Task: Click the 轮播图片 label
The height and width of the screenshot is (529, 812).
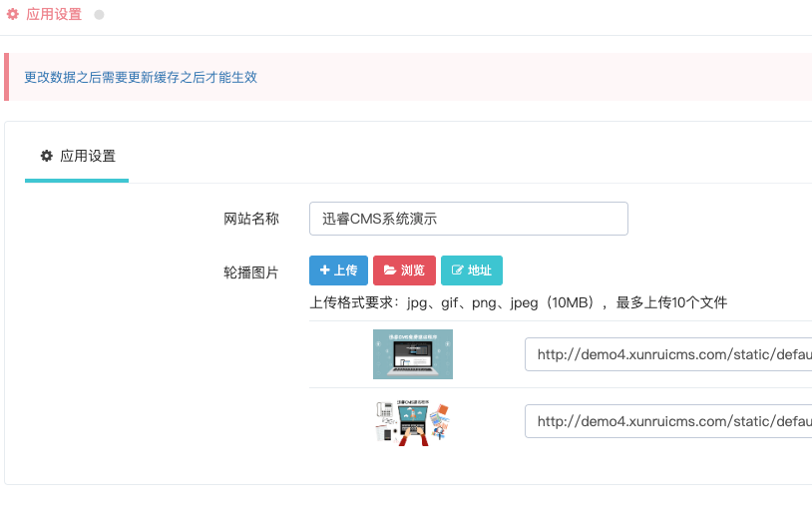Action: point(251,272)
